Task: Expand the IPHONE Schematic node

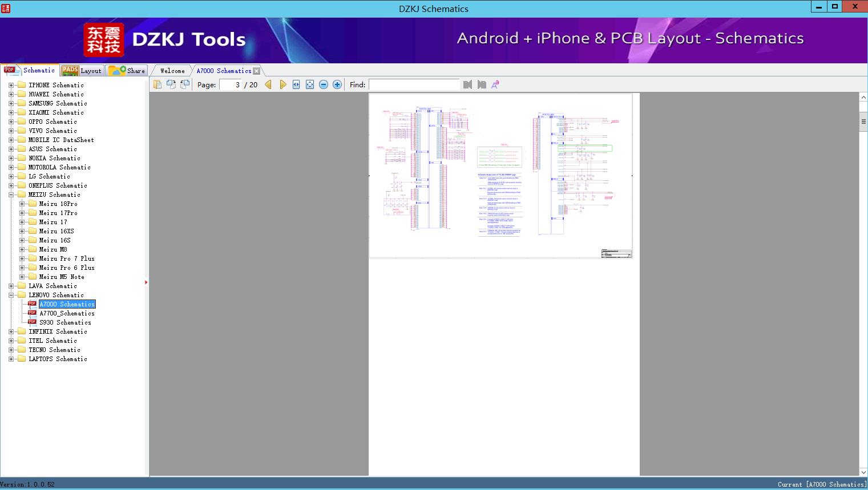Action: pyautogui.click(x=11, y=85)
